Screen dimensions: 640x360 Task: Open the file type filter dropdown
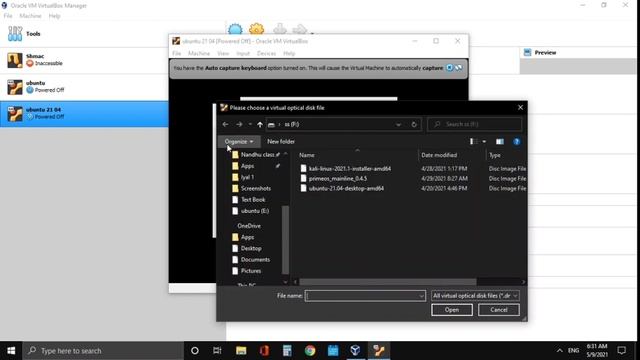pyautogui.click(x=475, y=296)
